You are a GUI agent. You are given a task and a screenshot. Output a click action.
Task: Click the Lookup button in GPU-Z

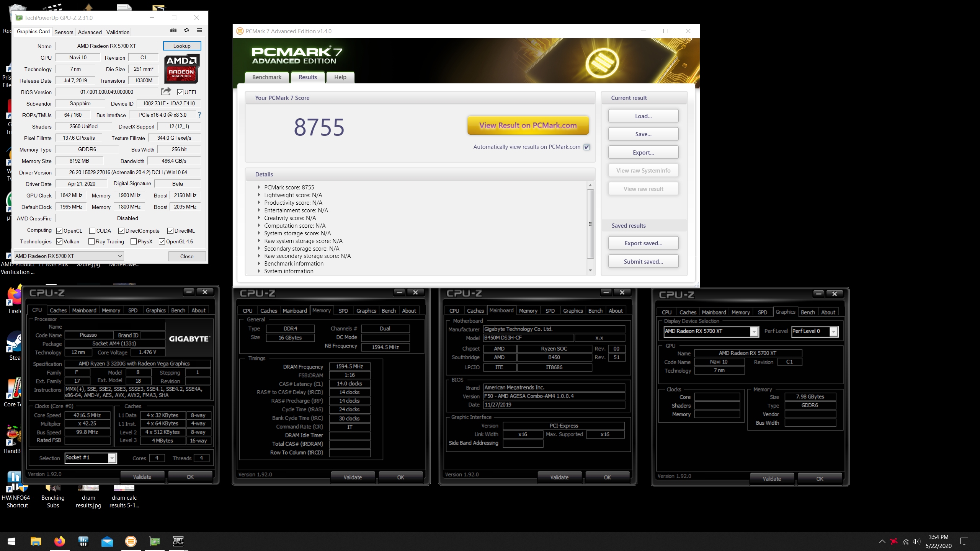pos(182,46)
